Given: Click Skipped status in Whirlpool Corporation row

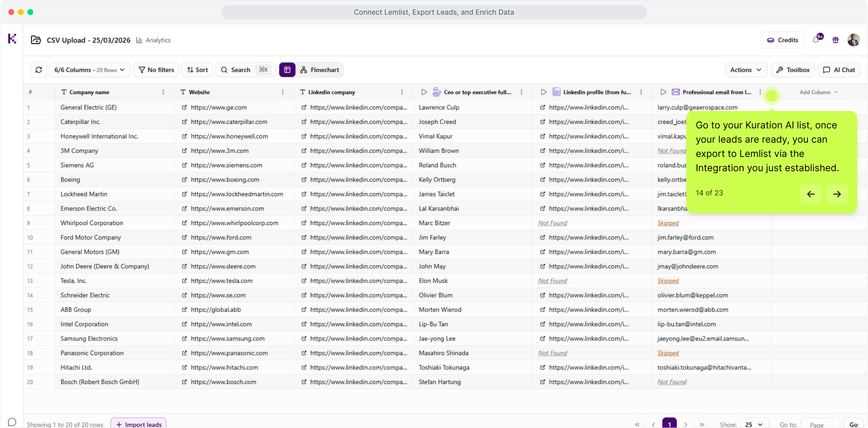Looking at the screenshot, I should pyautogui.click(x=668, y=223).
